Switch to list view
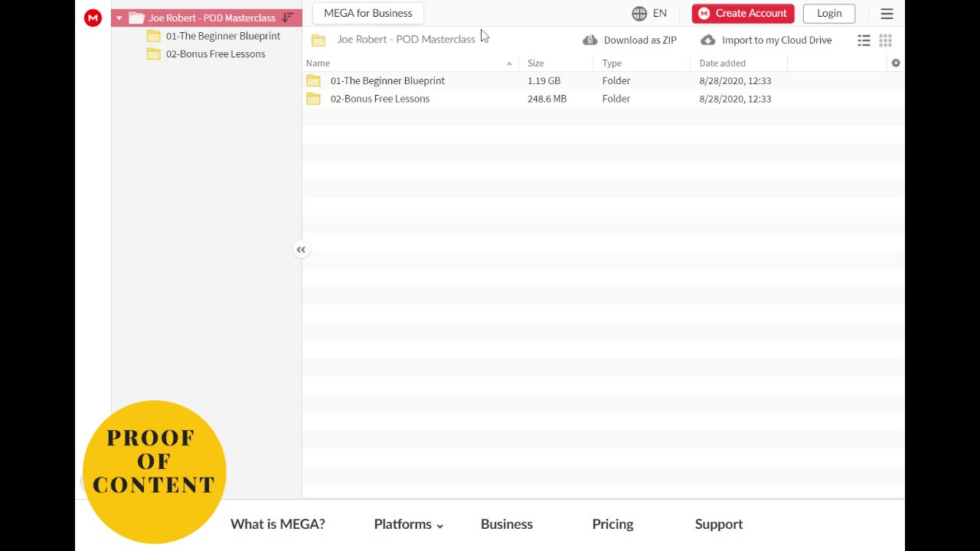 click(x=864, y=41)
